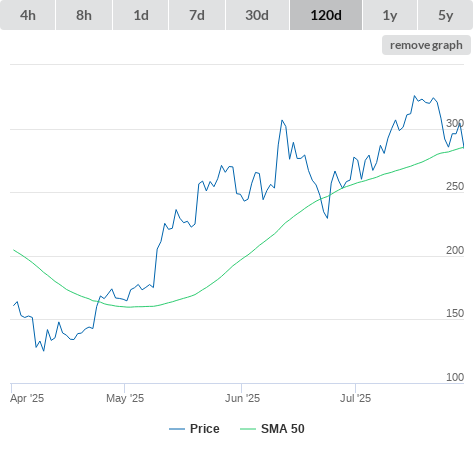Select the 4h time range tab
Viewport: 474px width, 455px height.
click(x=28, y=15)
